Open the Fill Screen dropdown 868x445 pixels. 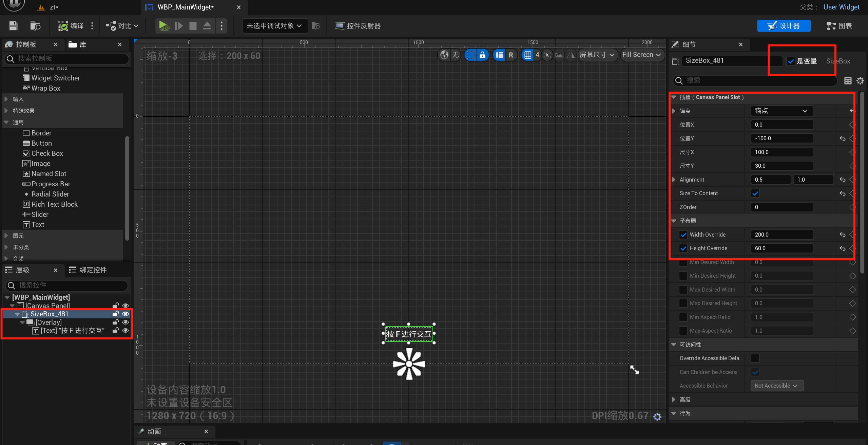pyautogui.click(x=641, y=55)
